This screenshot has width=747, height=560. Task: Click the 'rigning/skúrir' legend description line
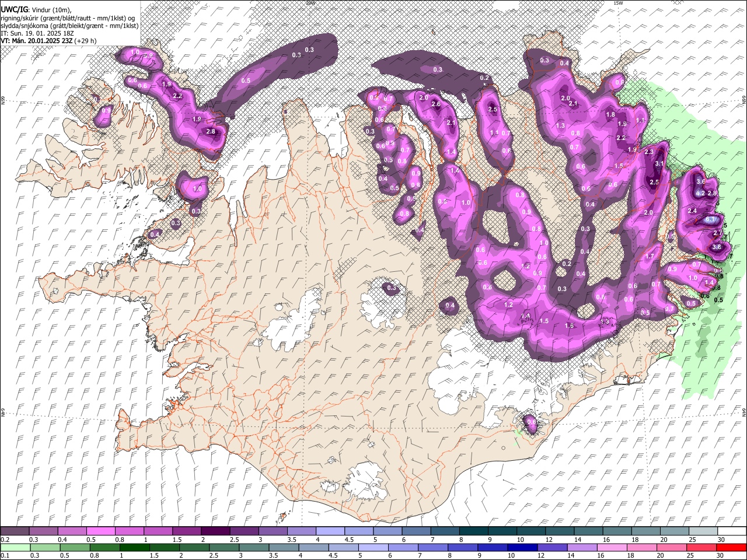coord(68,18)
